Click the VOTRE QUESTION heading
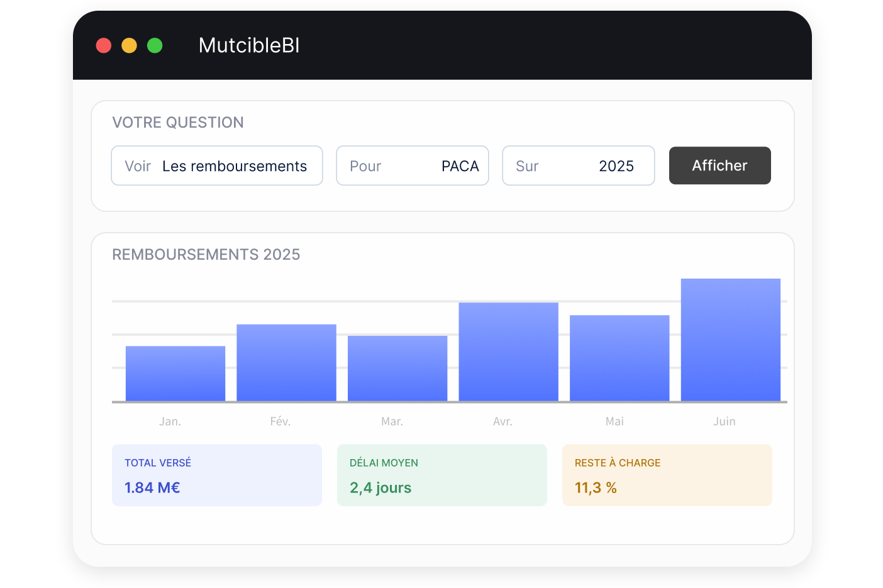This screenshot has height=588, width=883. click(178, 123)
